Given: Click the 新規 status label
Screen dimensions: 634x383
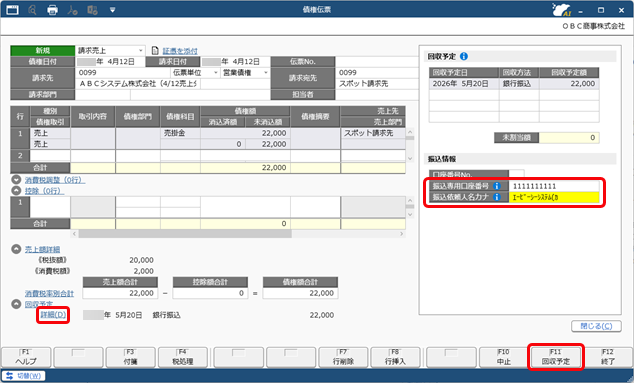Looking at the screenshot, I should click(42, 51).
